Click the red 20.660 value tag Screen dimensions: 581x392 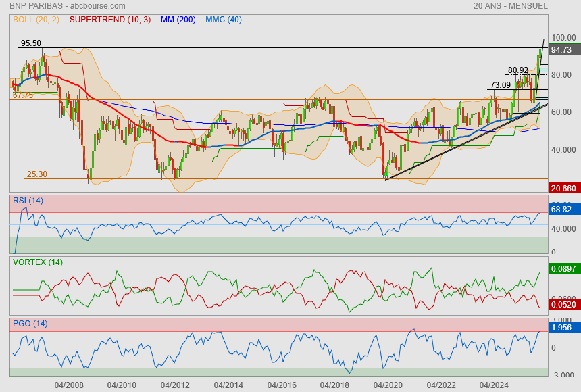563,188
